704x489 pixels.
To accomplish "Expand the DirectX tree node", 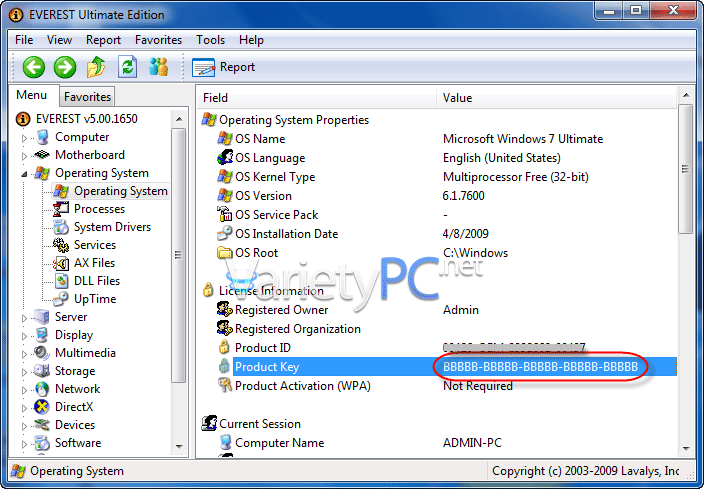I will coord(24,408).
